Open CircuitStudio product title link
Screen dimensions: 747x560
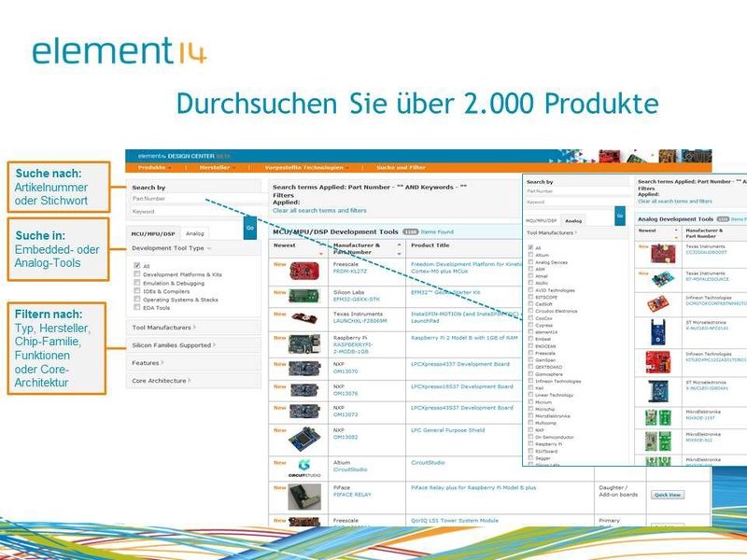428,462
